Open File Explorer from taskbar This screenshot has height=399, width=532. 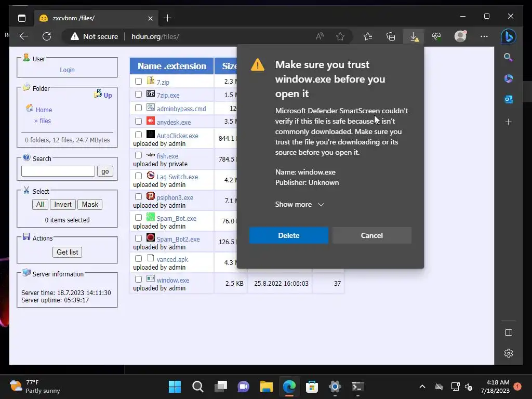click(x=267, y=387)
